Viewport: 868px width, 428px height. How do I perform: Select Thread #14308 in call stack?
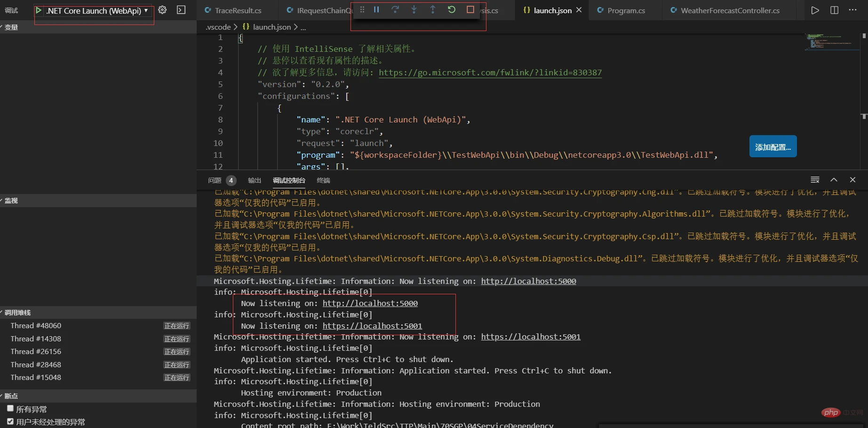(98, 339)
